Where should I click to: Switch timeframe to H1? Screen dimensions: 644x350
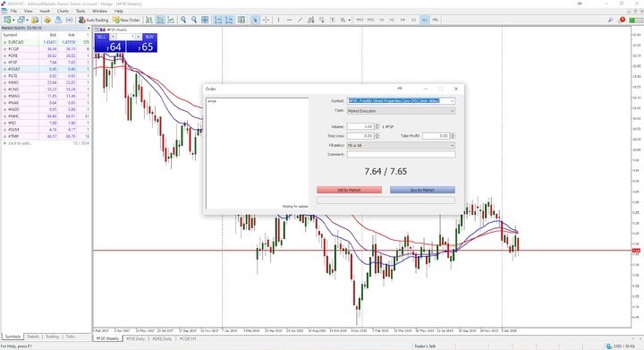coord(382,20)
